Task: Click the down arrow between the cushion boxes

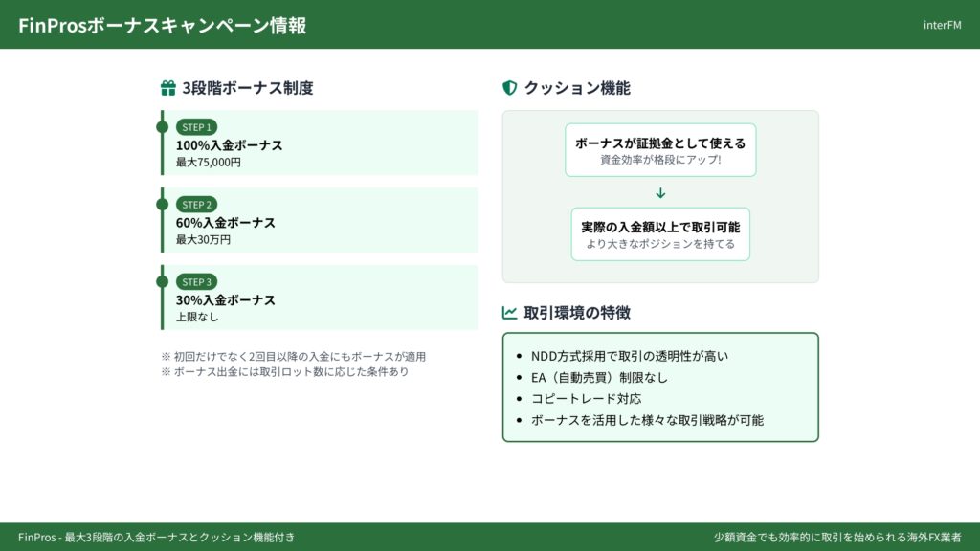Action: pos(660,192)
